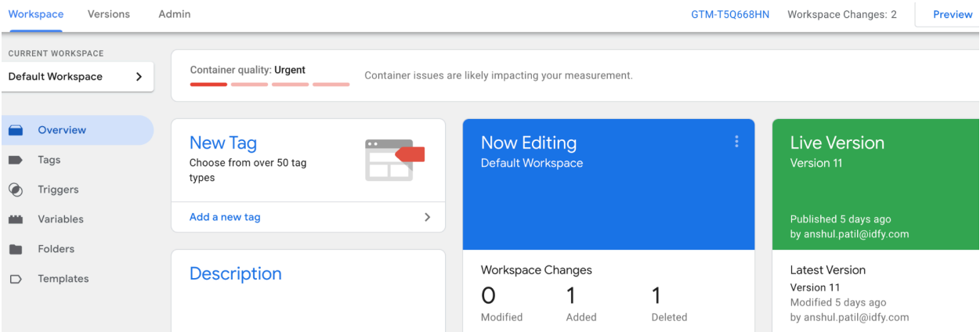Click the New Tag heading
This screenshot has width=980, height=332.
[223, 143]
